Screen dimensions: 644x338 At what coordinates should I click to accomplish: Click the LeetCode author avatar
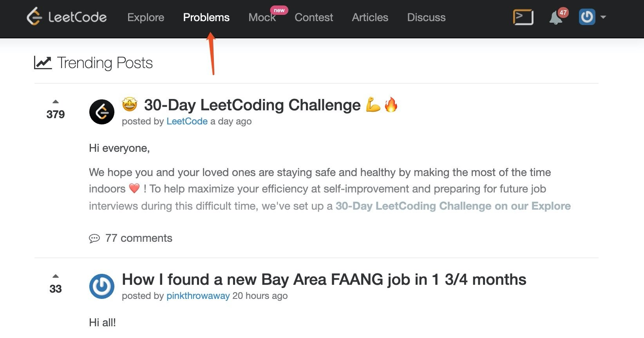click(x=102, y=112)
